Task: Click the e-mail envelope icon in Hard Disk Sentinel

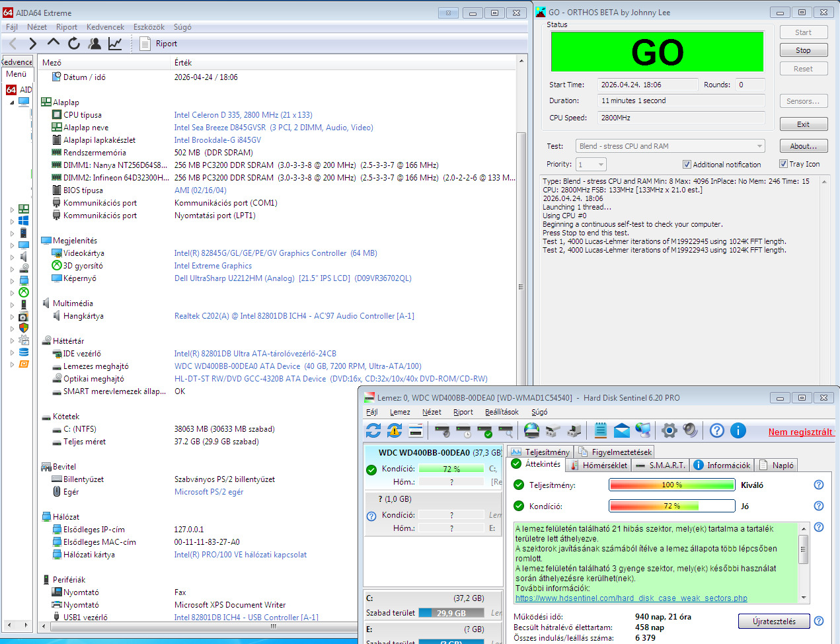Action: click(622, 431)
